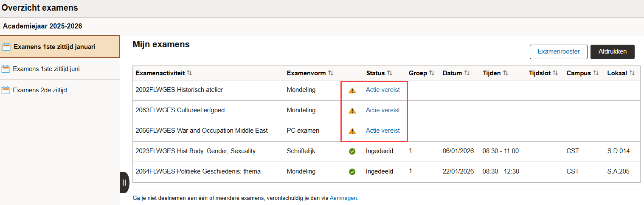Sort exams by Lokaal column
The image size is (644, 205).
click(x=632, y=73)
